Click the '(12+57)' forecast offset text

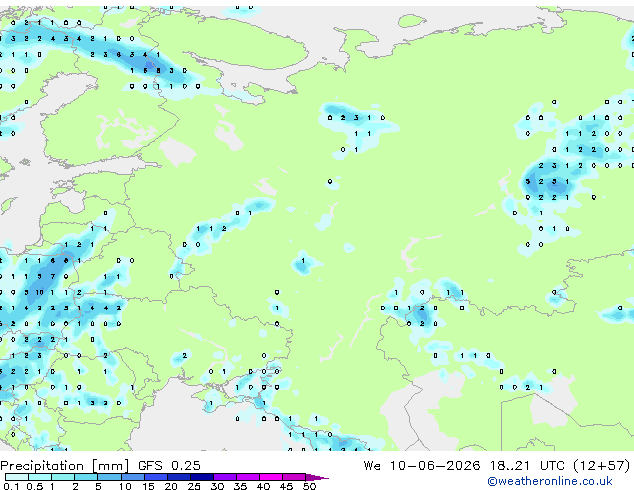[601, 466]
